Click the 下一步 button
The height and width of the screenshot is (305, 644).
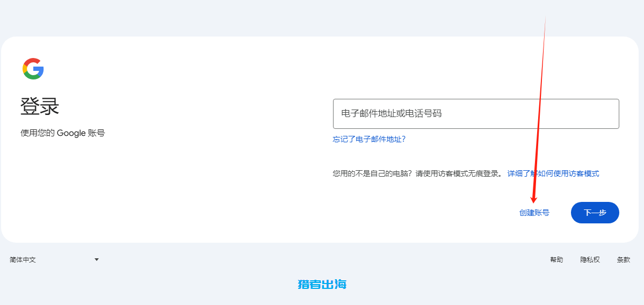[x=595, y=213]
